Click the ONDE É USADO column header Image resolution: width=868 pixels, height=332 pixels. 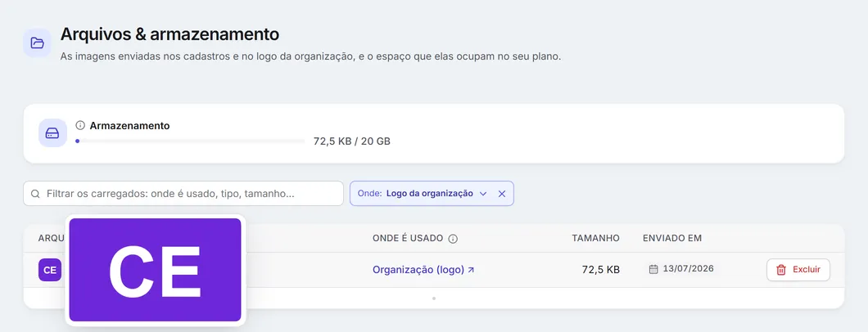[x=408, y=238]
